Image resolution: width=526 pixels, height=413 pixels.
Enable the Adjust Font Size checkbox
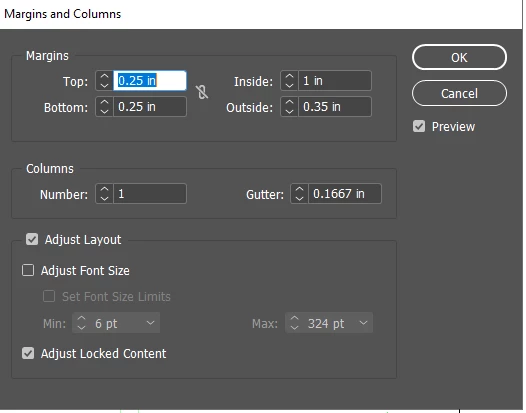(28, 270)
